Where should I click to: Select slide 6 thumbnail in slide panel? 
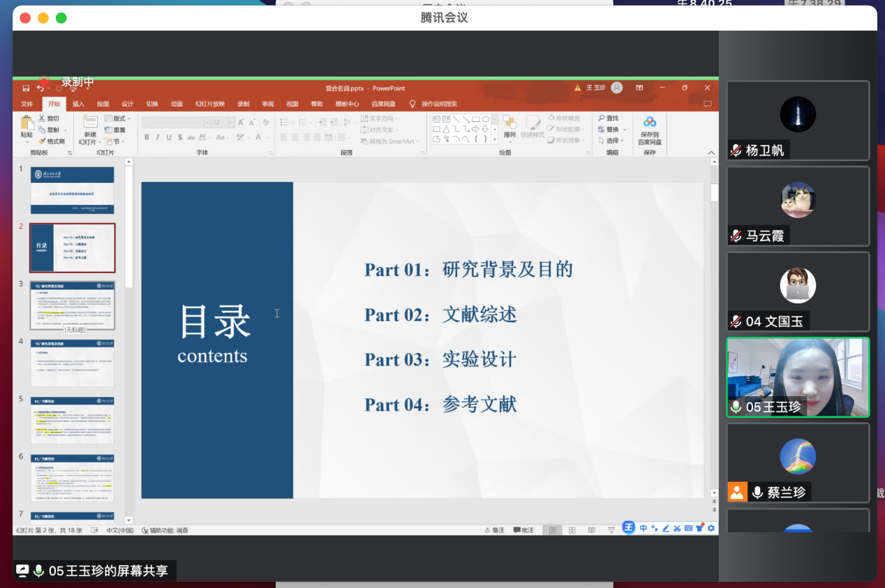tap(73, 478)
